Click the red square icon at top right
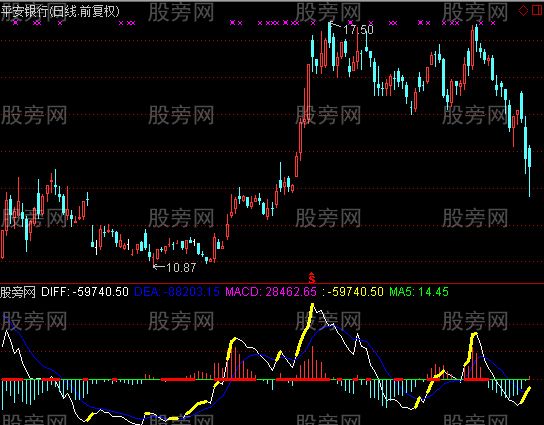Image resolution: width=544 pixels, height=425 pixels. (537, 10)
